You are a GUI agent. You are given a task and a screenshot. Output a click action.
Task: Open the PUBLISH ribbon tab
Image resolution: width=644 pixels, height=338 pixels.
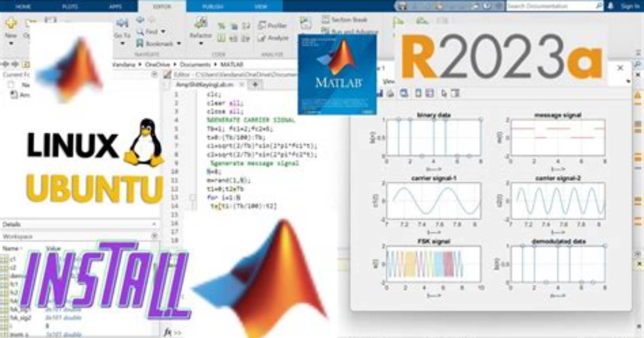[212, 6]
